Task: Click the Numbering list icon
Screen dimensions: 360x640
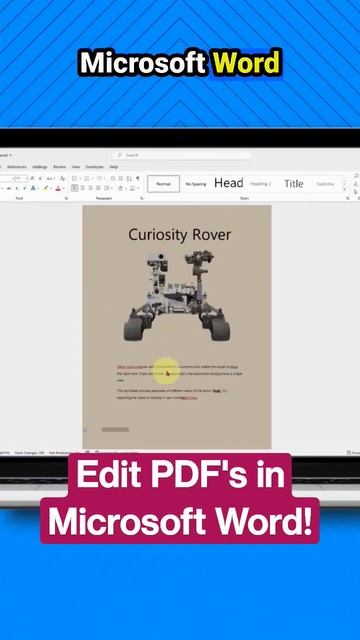Action: click(x=88, y=178)
